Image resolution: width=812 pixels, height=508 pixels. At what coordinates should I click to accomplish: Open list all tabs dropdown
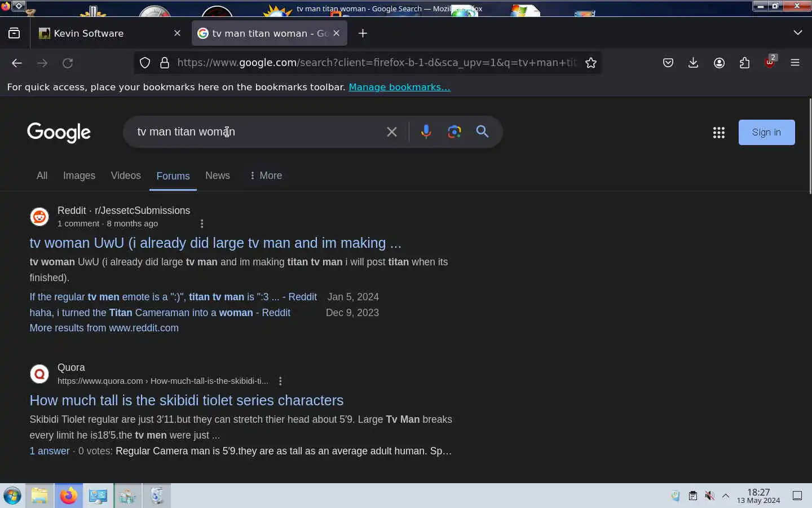(797, 33)
